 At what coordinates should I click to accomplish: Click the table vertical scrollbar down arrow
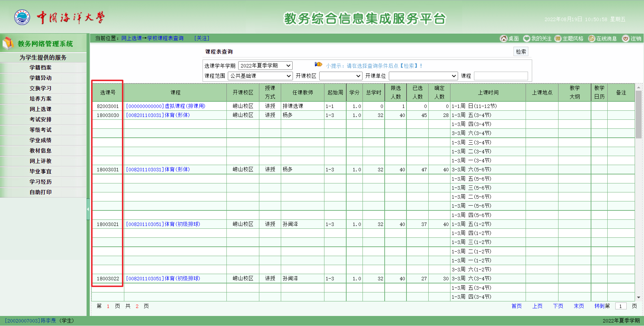pyautogui.click(x=638, y=297)
